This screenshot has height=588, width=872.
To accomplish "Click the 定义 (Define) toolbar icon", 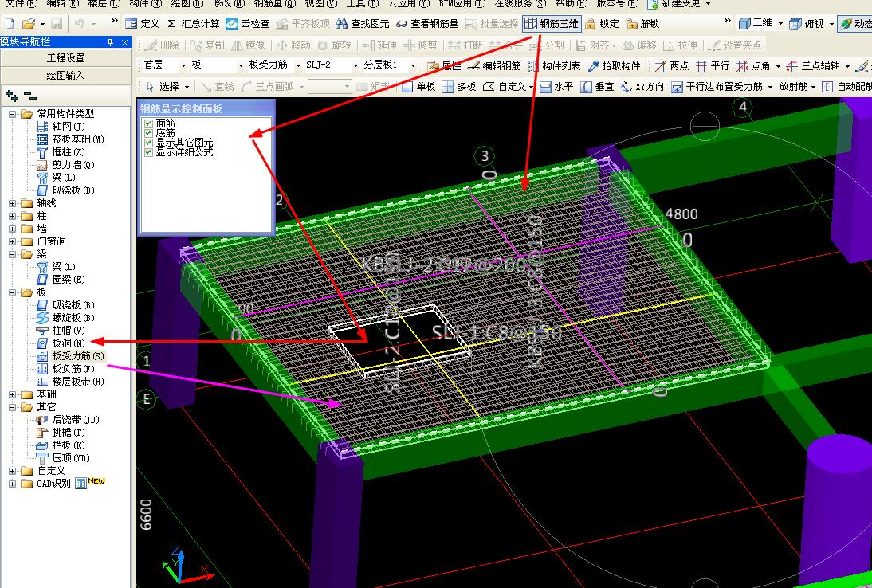I will click(x=143, y=23).
